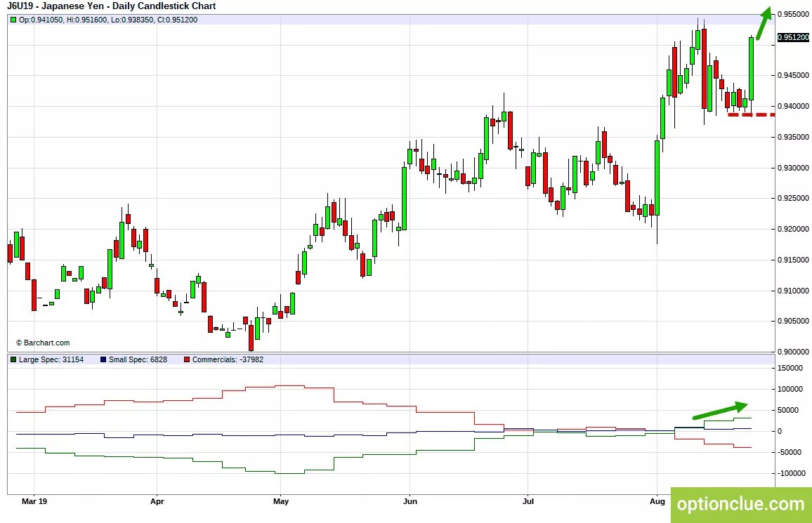Click the Large Spec: 31154 label
Image resolution: width=812 pixels, height=523 pixels.
click(x=51, y=359)
